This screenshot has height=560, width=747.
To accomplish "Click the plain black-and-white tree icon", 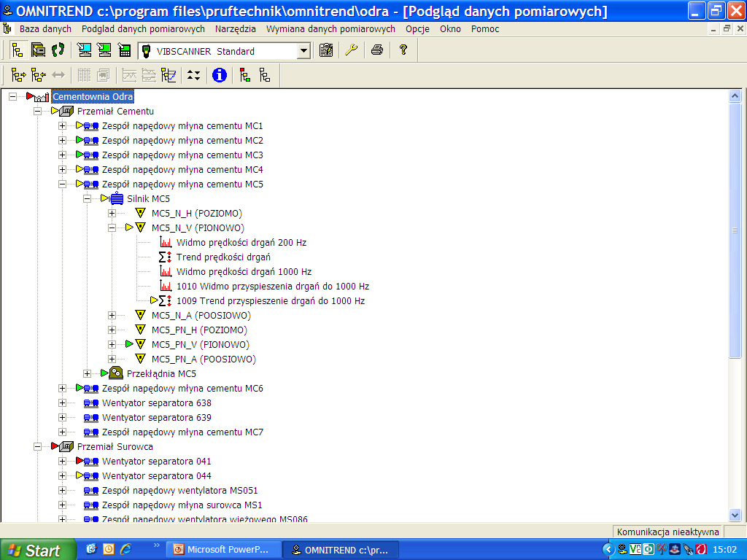I will coord(265,75).
